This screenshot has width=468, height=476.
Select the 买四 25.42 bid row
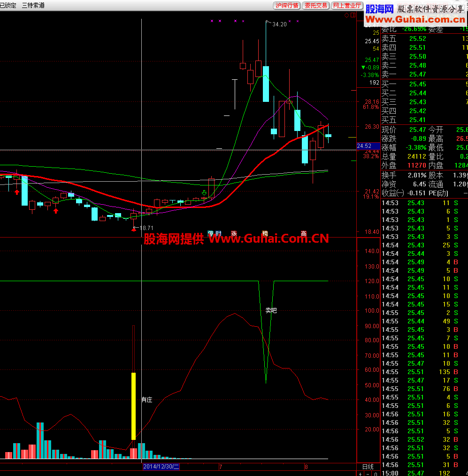(424, 111)
